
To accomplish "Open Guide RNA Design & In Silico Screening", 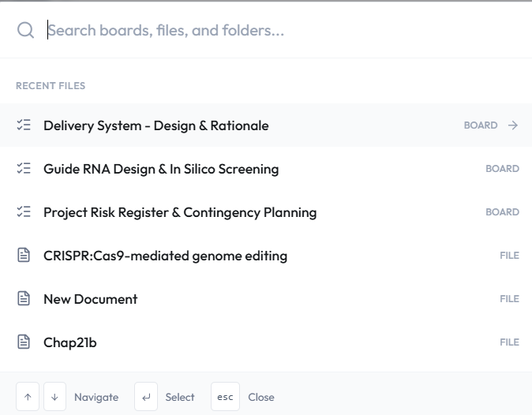I will (161, 169).
